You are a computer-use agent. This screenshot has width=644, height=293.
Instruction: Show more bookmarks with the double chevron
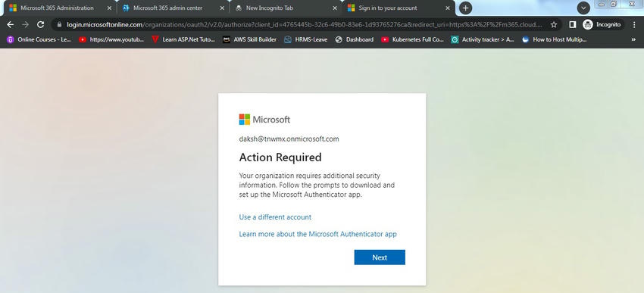click(633, 40)
